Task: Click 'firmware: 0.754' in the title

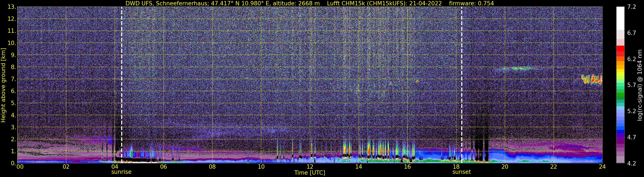Action: (x=472, y=3)
